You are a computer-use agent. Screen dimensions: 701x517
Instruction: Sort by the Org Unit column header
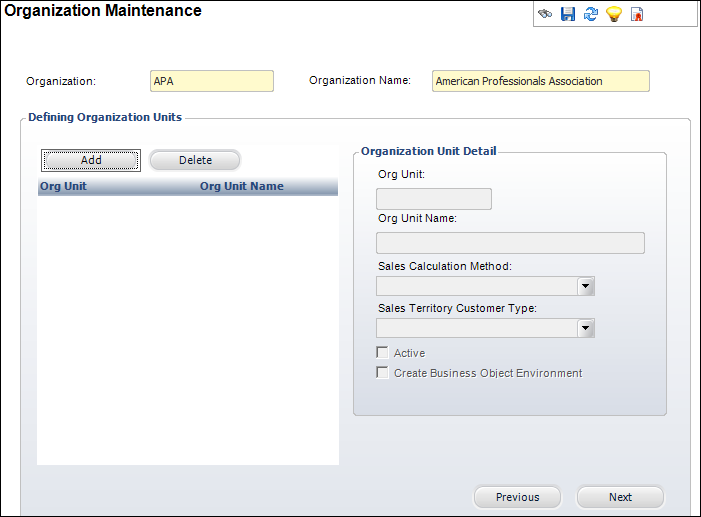click(x=63, y=186)
